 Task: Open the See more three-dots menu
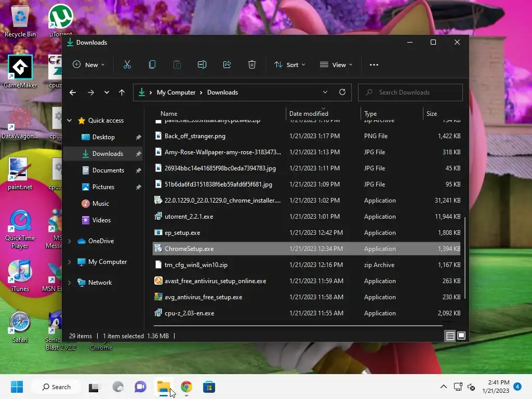pos(374,65)
